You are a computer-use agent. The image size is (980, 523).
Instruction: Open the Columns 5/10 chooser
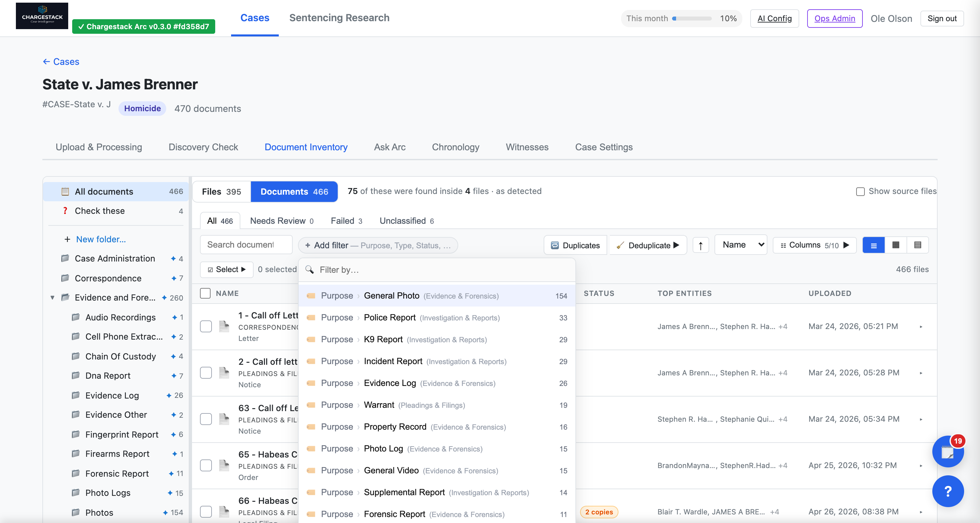click(814, 245)
